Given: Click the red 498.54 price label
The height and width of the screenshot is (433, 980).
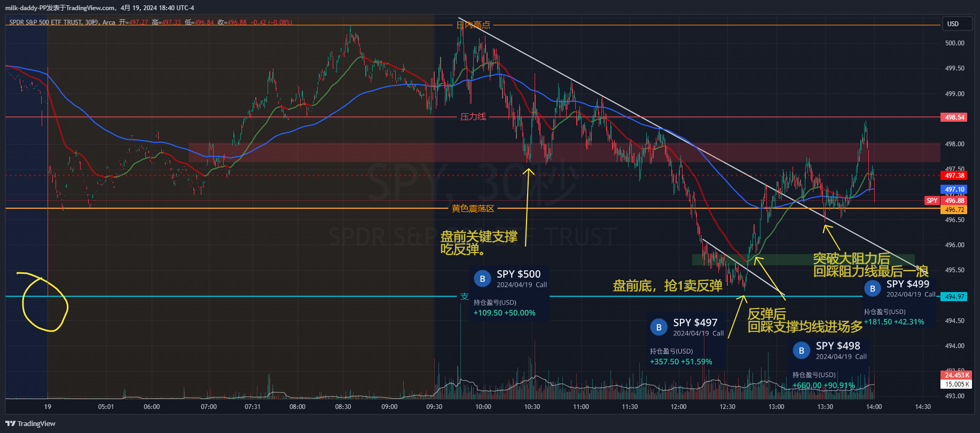Looking at the screenshot, I should [x=954, y=117].
